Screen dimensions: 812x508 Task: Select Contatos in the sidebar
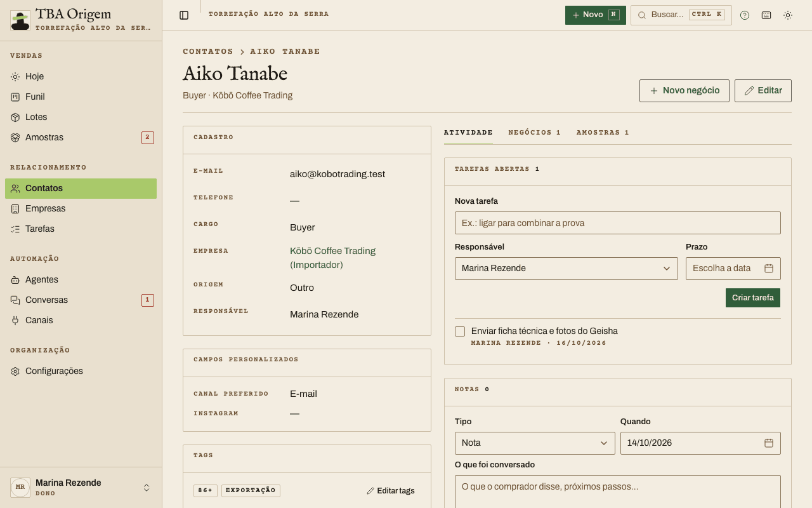[81, 188]
